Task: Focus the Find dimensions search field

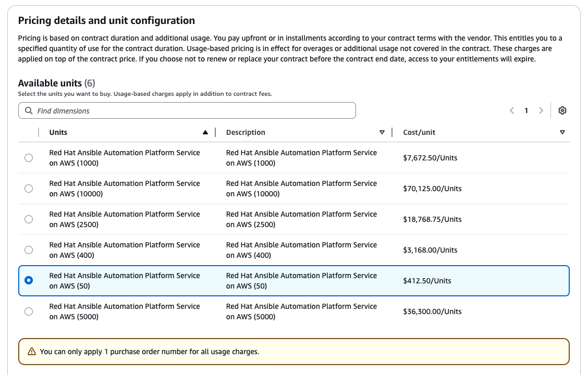Action: click(187, 110)
